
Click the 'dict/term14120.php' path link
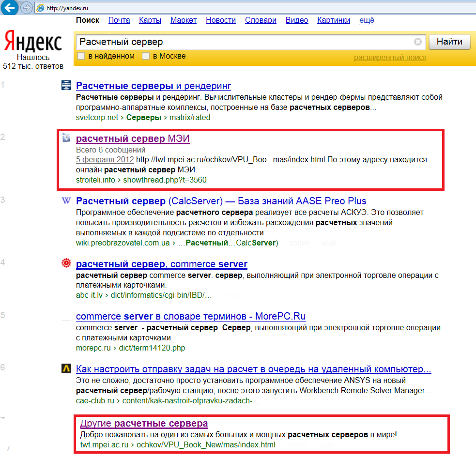coord(152,348)
